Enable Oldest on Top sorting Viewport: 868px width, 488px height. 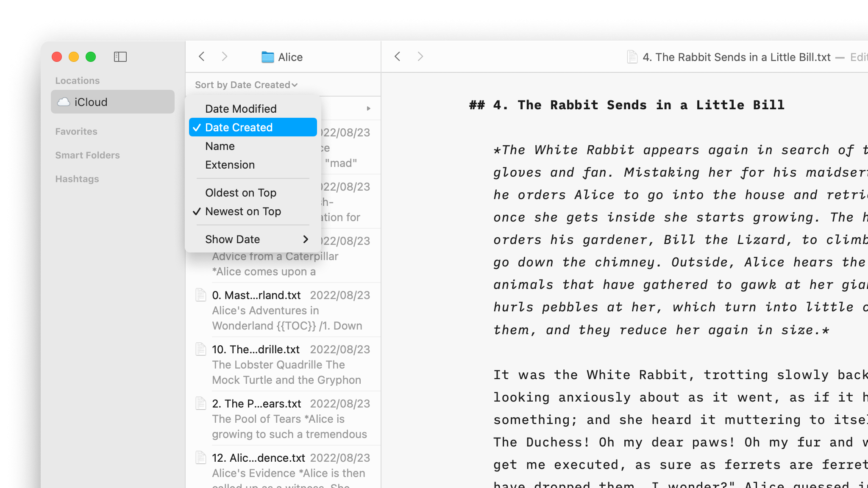[x=240, y=193]
